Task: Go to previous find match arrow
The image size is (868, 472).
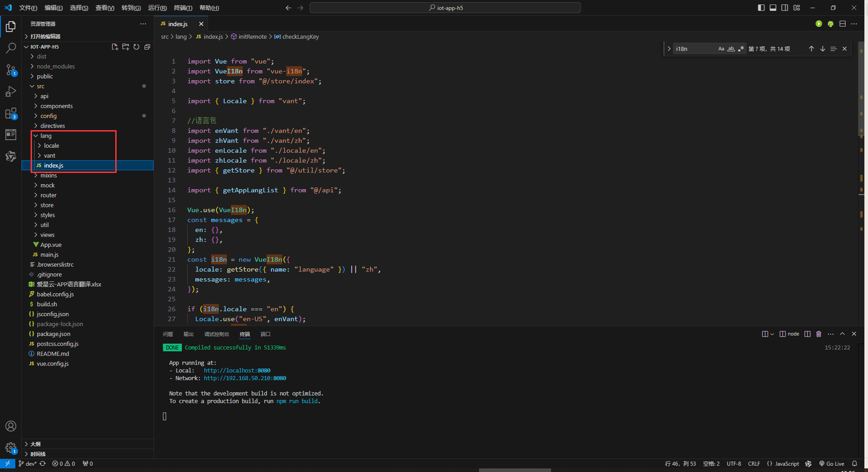Action: click(811, 49)
